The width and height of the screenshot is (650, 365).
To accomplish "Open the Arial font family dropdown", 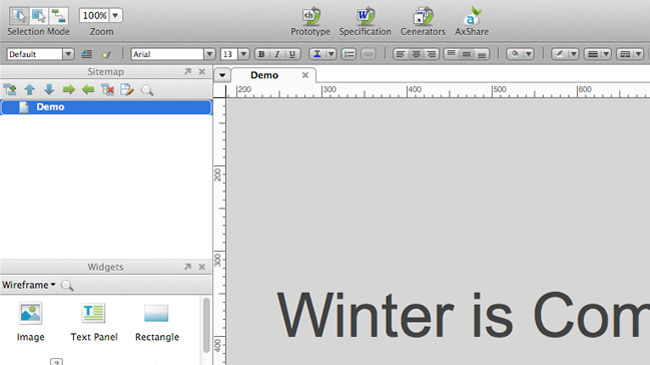I will pyautogui.click(x=209, y=54).
